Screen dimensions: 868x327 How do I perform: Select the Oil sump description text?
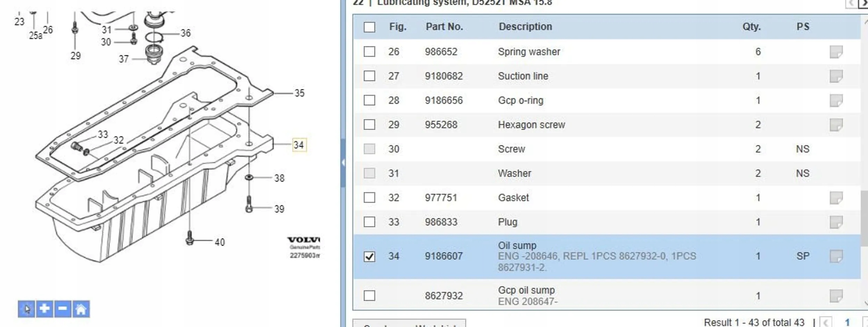517,246
